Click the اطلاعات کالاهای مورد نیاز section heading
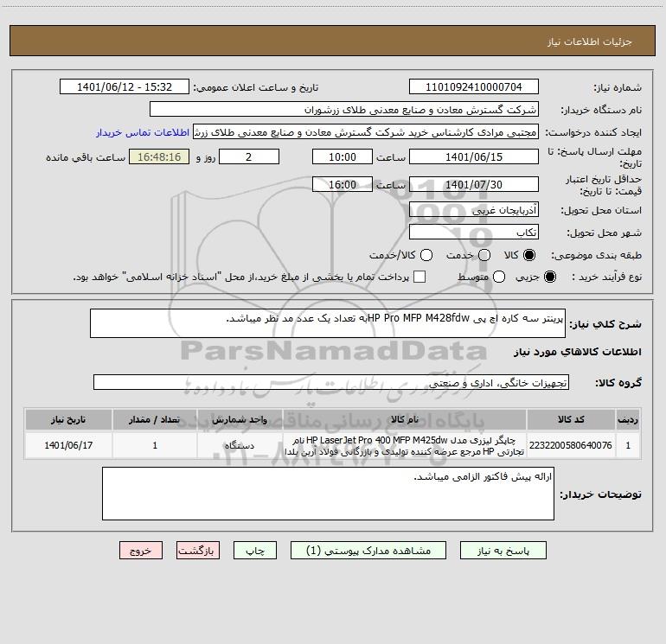 (x=578, y=352)
